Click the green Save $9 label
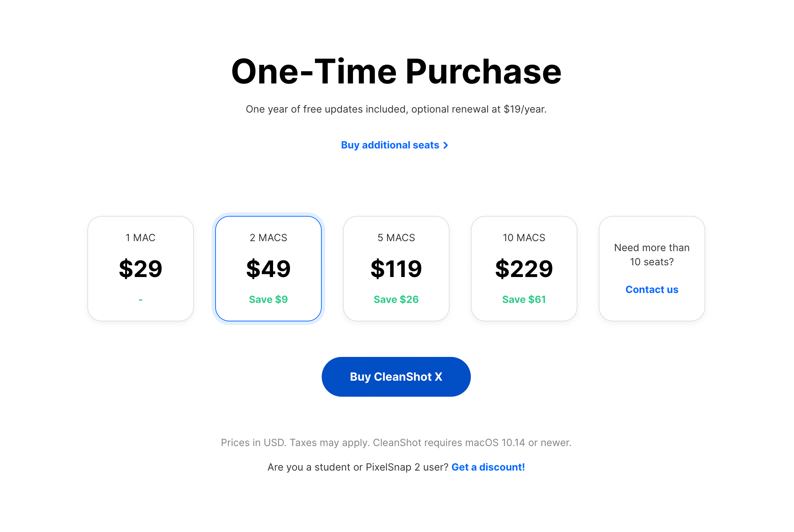Image resolution: width=794 pixels, height=532 pixels. pos(268,299)
